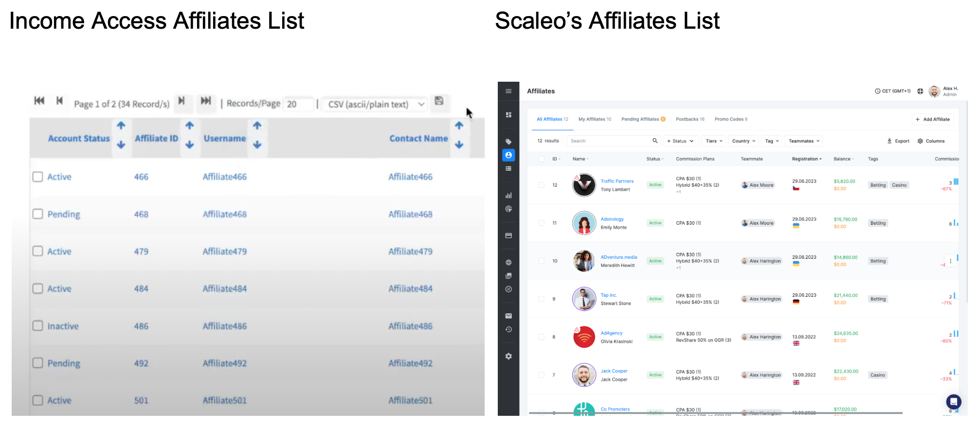Switch to My Affiliates tab

[595, 119]
